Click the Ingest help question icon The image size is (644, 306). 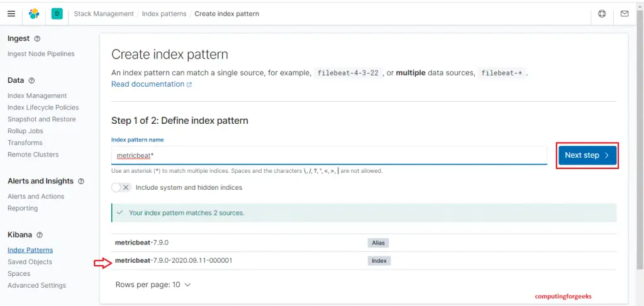(37, 38)
